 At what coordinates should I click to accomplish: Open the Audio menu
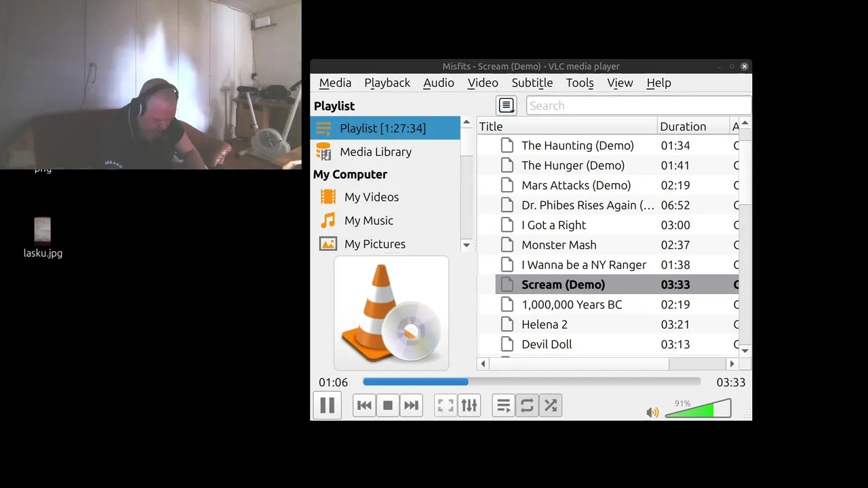click(439, 83)
